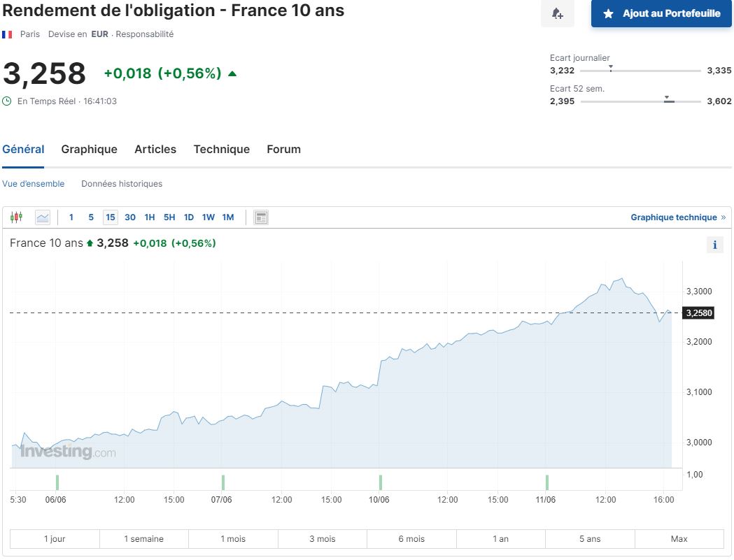Switch to the Graphique tab
Image resolution: width=734 pixels, height=560 pixels.
(x=89, y=149)
